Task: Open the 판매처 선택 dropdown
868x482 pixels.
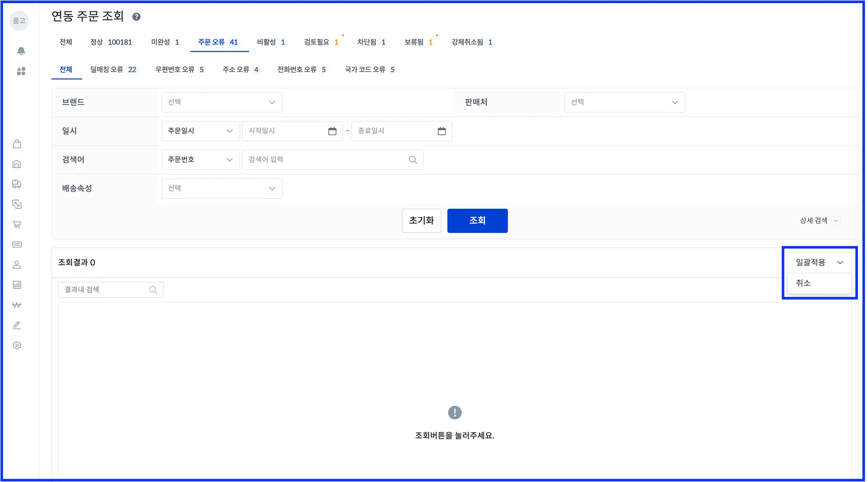Action: [624, 102]
